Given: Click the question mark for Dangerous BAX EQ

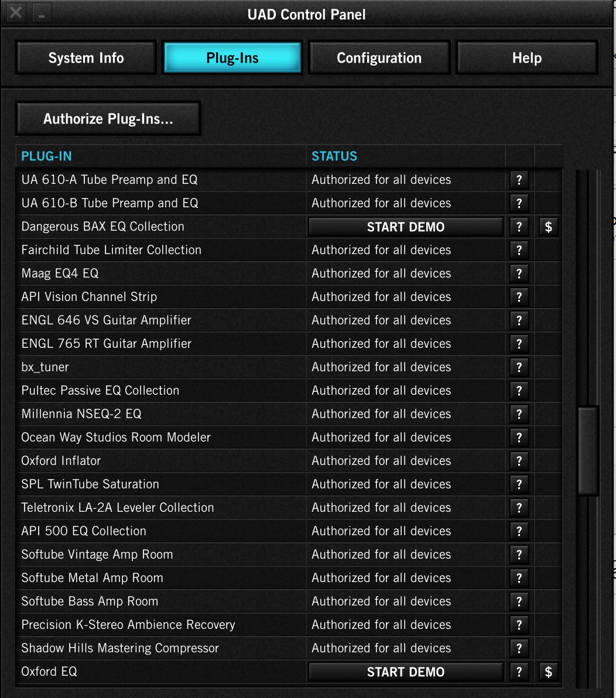Looking at the screenshot, I should click(x=519, y=227).
